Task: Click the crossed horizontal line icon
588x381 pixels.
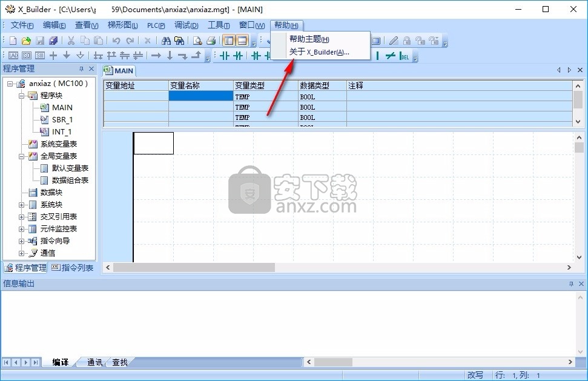Action: click(391, 56)
